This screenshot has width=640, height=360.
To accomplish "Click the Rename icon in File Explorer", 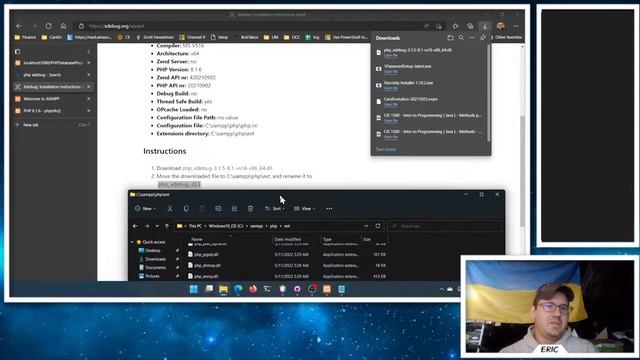I will (218, 209).
